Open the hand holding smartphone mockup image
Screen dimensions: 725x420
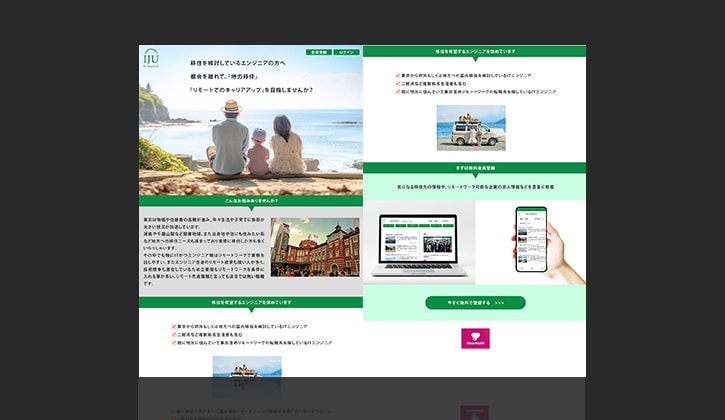click(x=531, y=243)
